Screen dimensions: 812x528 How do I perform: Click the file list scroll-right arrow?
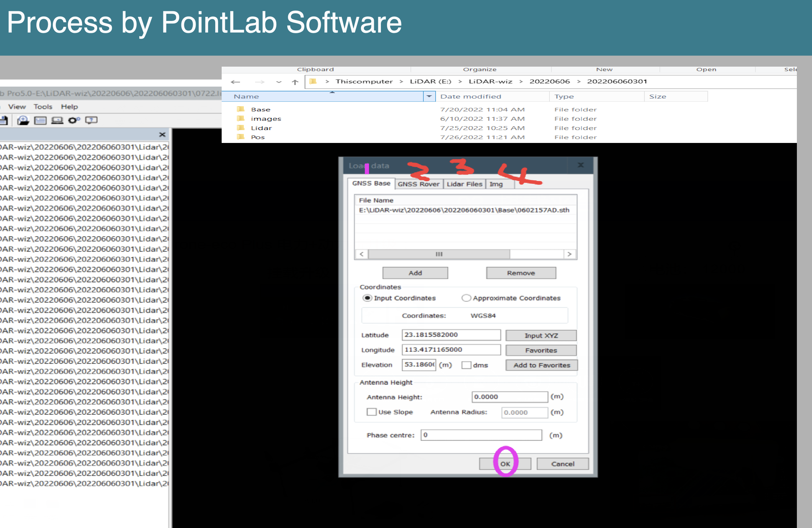(x=569, y=254)
